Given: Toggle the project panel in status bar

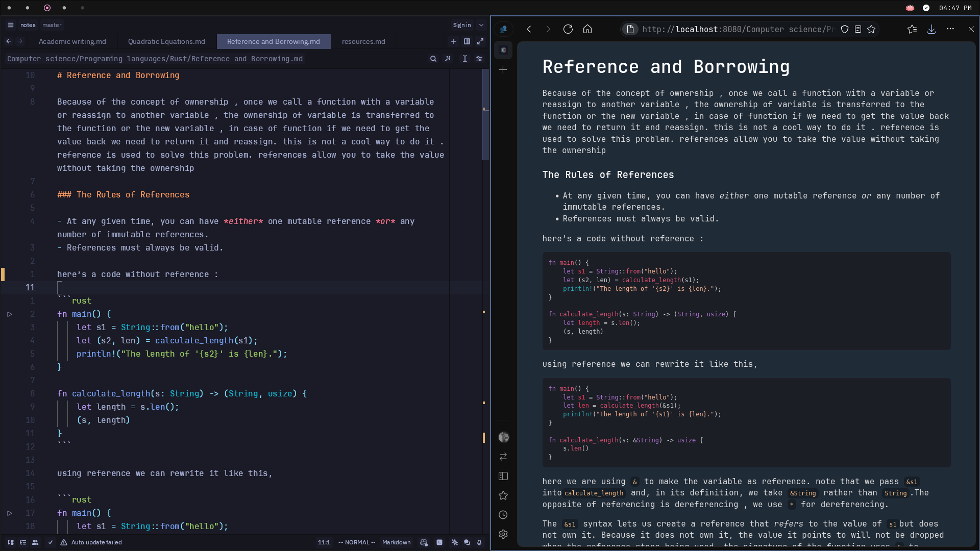Looking at the screenshot, I should click(11, 542).
